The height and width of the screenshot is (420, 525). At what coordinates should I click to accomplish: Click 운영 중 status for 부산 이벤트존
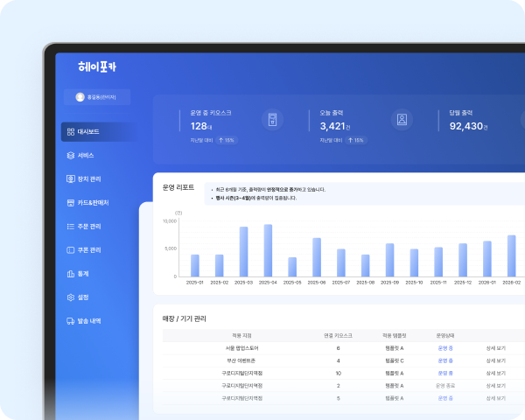445,360
